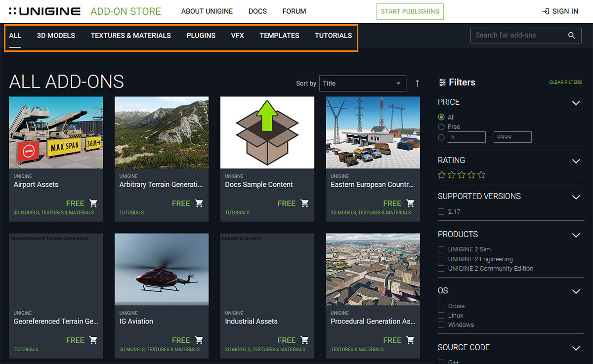Check the Cross OS filter
This screenshot has width=593, height=364.
point(441,306)
